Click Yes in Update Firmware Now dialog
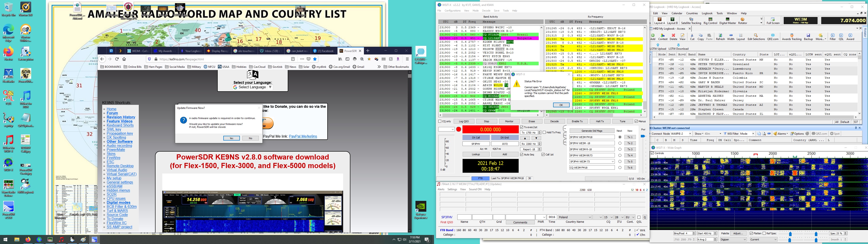Image resolution: width=868 pixels, height=244 pixels. (231, 138)
